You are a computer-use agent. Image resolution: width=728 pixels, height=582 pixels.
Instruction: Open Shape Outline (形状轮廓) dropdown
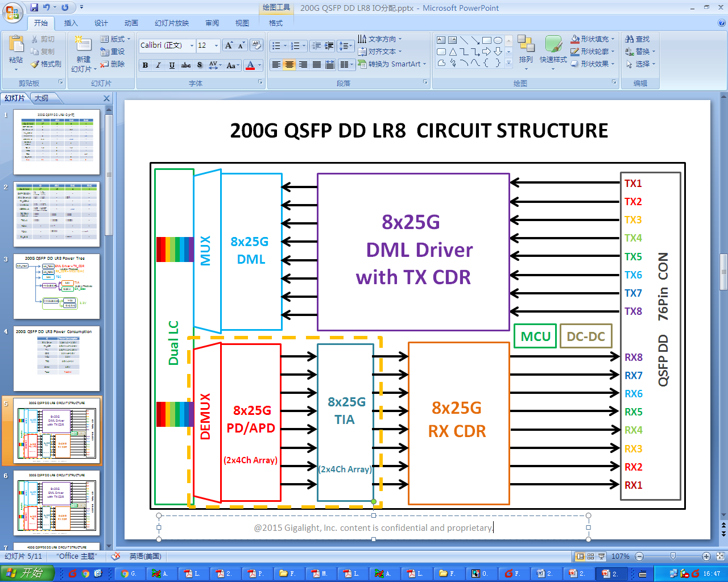[x=593, y=52]
